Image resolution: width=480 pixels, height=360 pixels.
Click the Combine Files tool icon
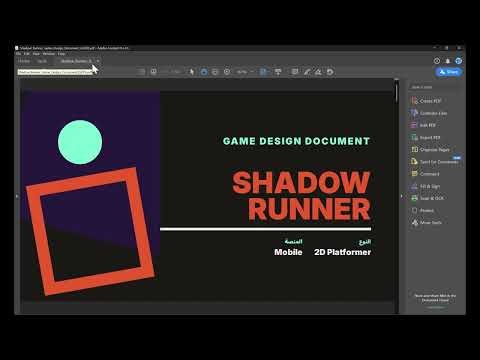(414, 113)
